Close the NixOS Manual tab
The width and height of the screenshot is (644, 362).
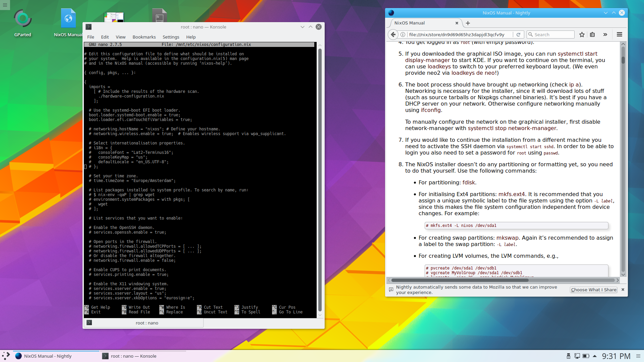coord(457,23)
